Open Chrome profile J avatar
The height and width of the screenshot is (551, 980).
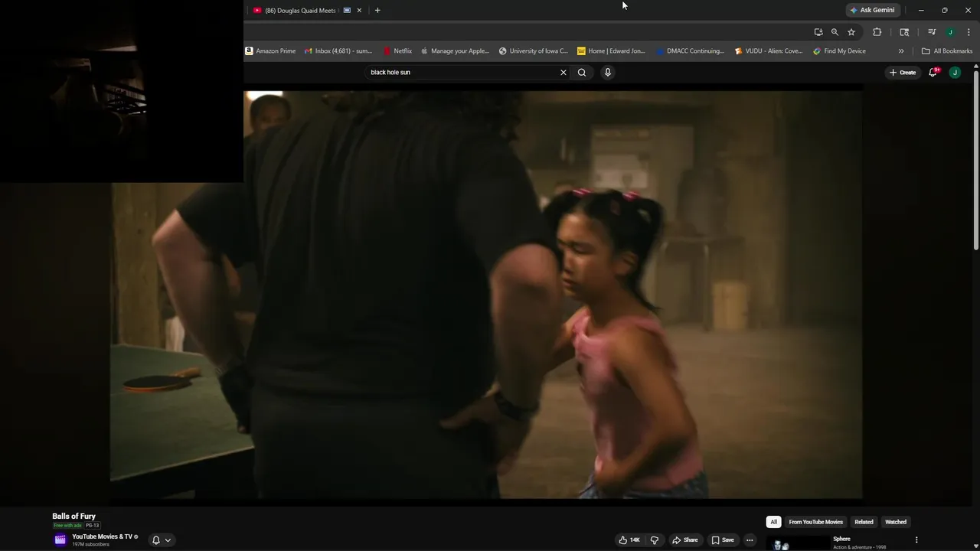click(950, 32)
